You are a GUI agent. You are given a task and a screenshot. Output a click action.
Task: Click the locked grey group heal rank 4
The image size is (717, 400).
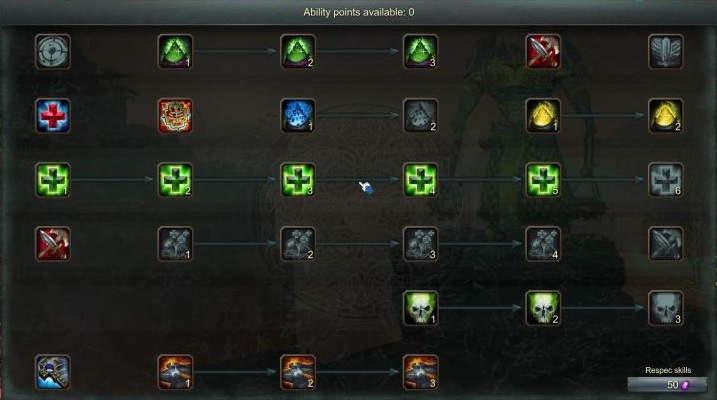543,244
